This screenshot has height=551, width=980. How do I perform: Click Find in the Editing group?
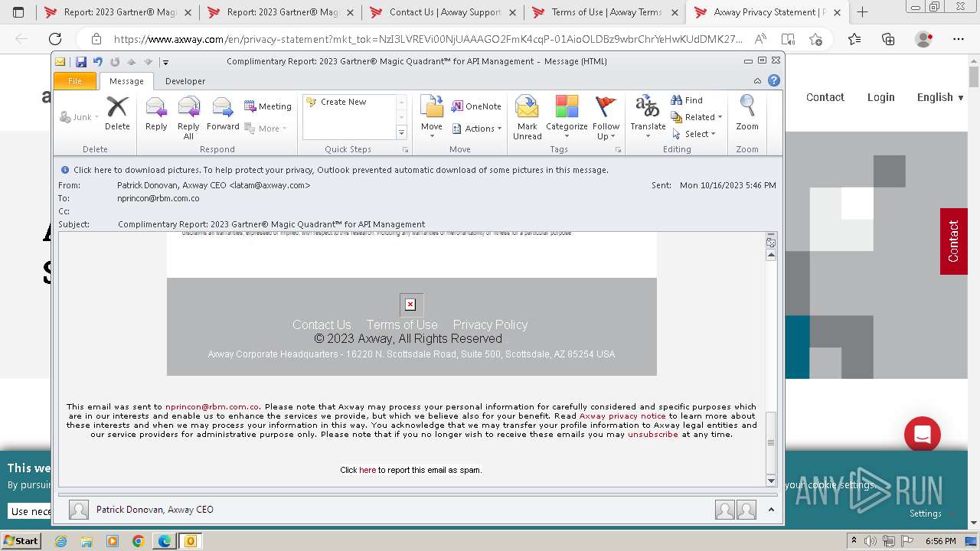687,100
